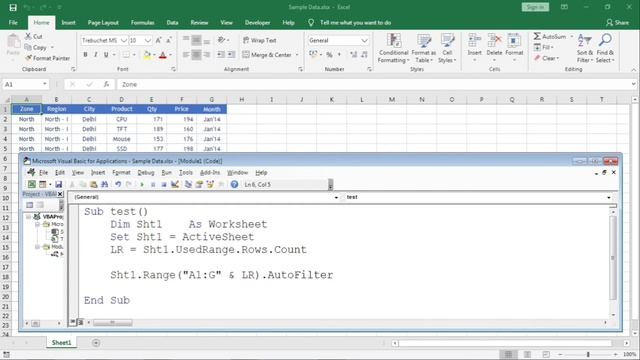
Task: Click the zoom slider in Excel status bar
Action: [588, 354]
